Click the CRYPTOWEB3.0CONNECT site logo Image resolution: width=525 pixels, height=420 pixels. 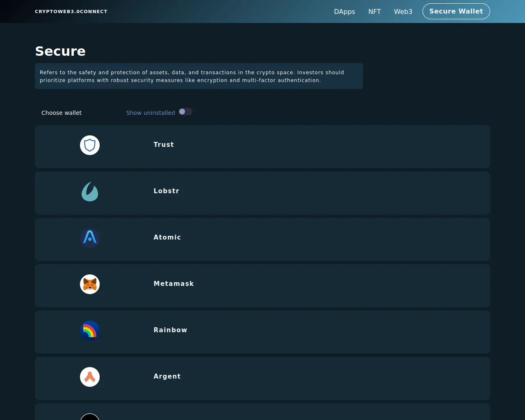[x=71, y=11]
